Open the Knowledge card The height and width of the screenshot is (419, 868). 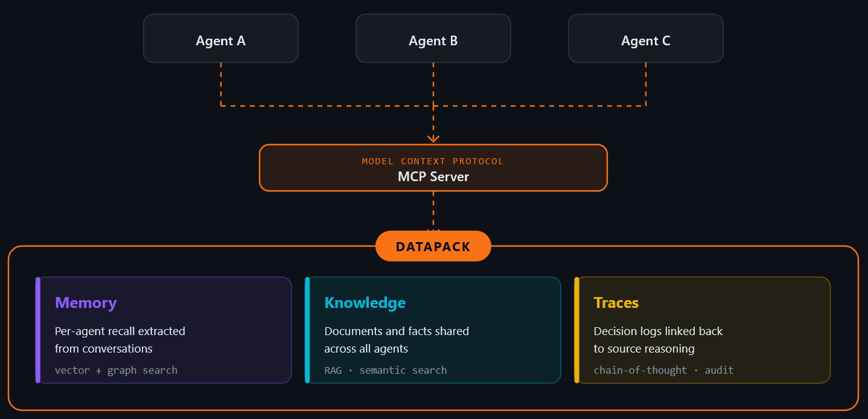pos(433,330)
